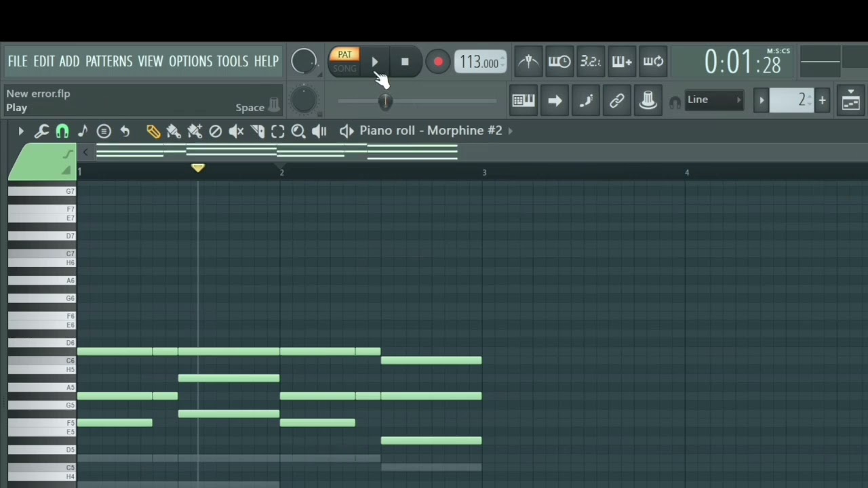Toggle the overdub keyboard-plus icon
The width and height of the screenshot is (868, 488).
point(622,62)
